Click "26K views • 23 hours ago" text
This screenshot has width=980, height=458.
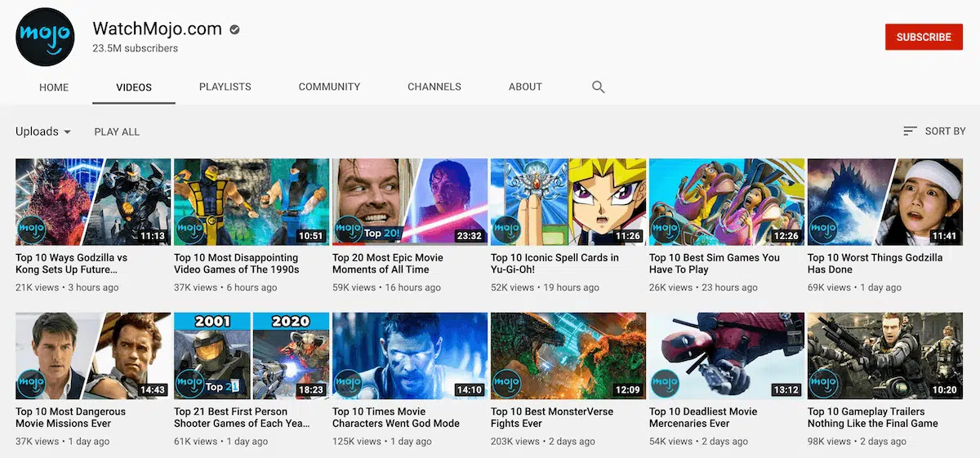click(703, 287)
